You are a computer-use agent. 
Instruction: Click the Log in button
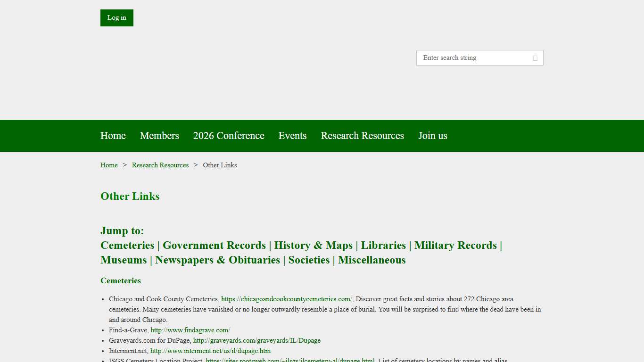pos(116,17)
